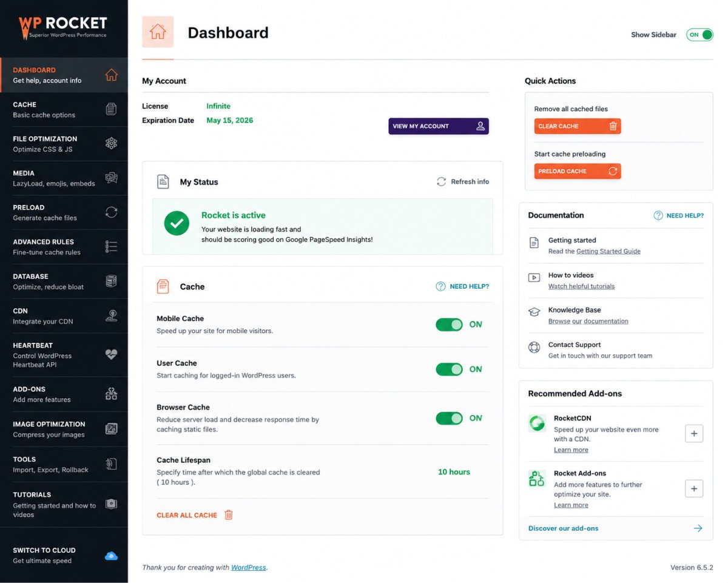The height and width of the screenshot is (583, 728).
Task: Click the Getting started document icon
Action: [x=534, y=243]
